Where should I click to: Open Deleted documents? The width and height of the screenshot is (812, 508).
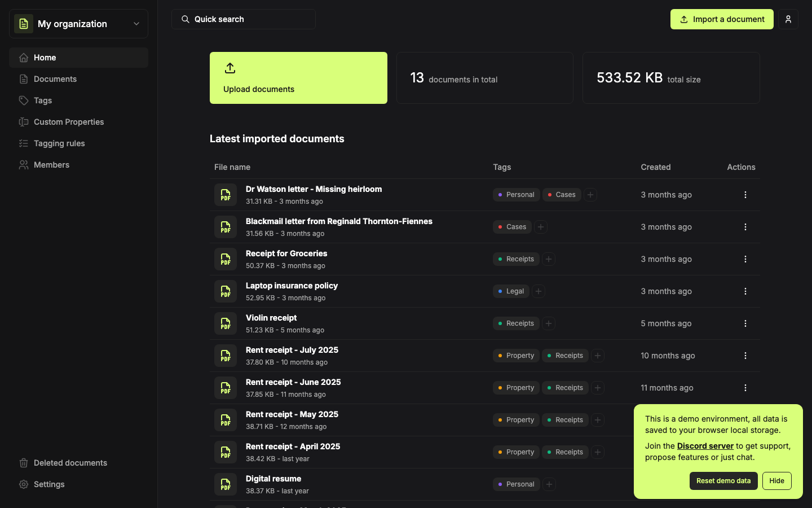coord(70,463)
